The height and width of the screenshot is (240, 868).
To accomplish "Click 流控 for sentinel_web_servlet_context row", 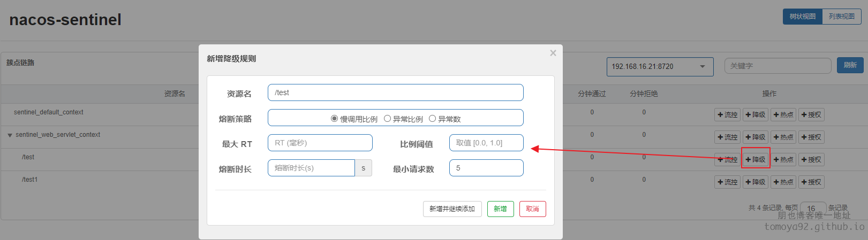I will pyautogui.click(x=728, y=137).
